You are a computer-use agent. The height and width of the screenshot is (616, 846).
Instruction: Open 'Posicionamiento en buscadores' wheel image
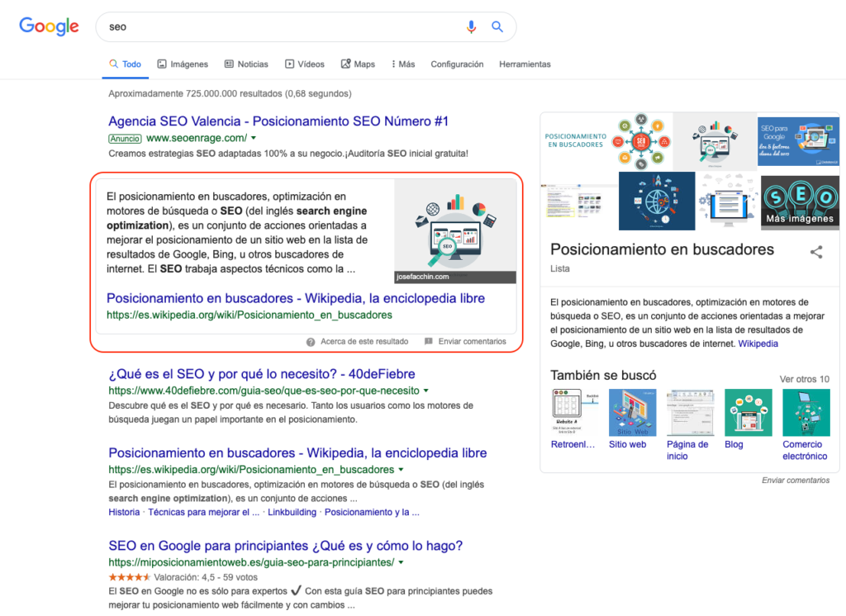pyautogui.click(x=606, y=141)
